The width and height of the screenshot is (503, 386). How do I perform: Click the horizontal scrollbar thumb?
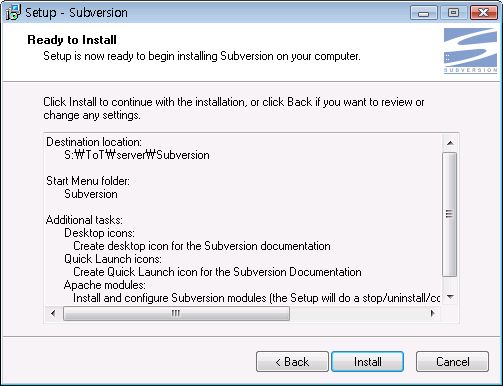coord(176,313)
